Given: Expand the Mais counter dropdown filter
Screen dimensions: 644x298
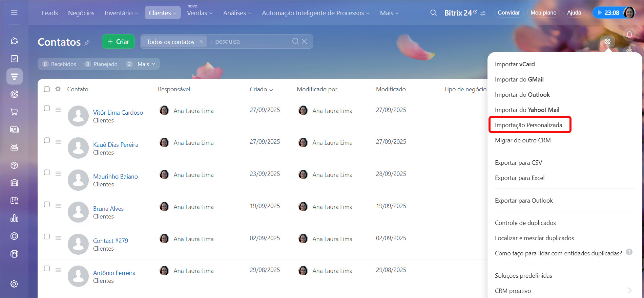Looking at the screenshot, I should pos(146,64).
